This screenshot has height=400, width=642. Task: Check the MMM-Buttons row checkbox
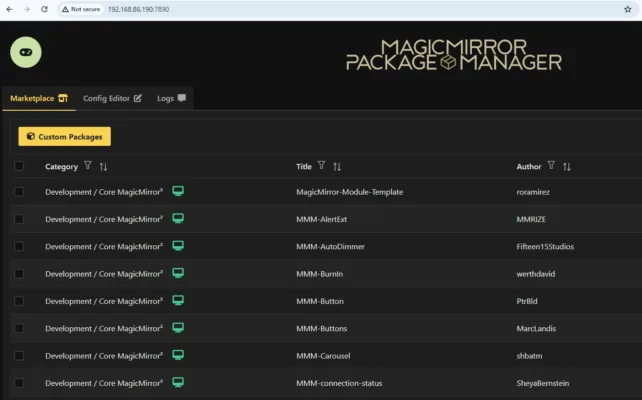pos(19,328)
